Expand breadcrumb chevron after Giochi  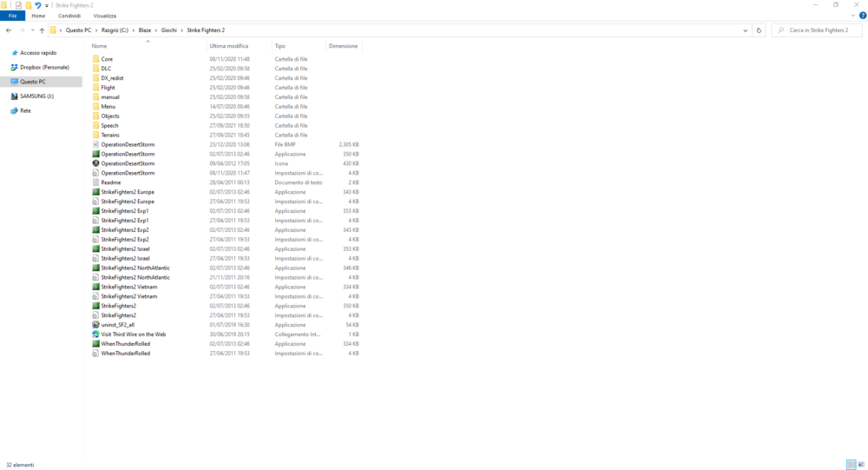[x=181, y=30]
